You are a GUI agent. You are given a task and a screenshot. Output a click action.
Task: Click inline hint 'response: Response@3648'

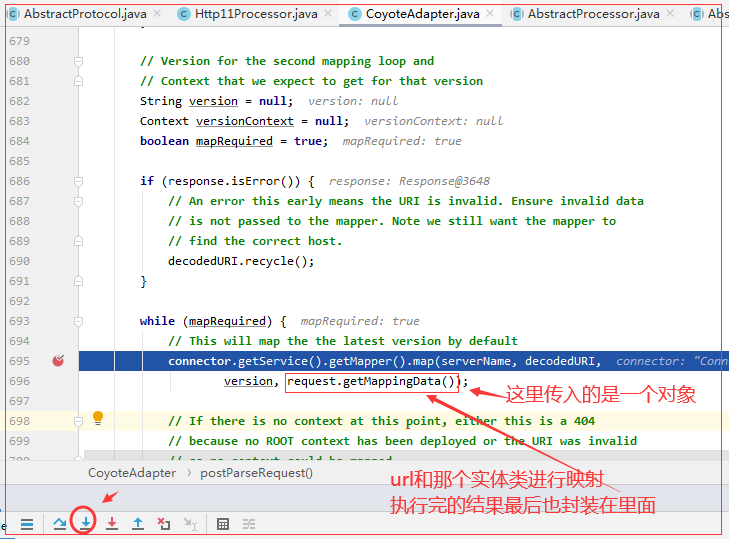410,181
